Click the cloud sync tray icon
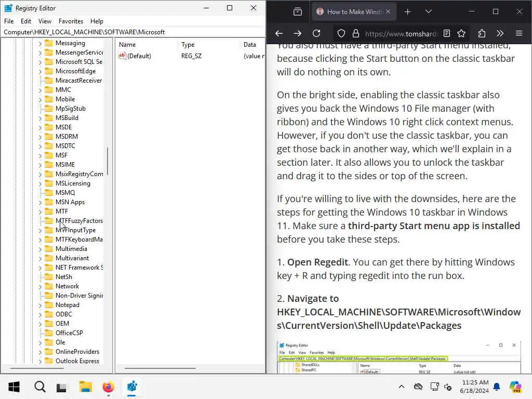This screenshot has height=399, width=532. point(418,387)
